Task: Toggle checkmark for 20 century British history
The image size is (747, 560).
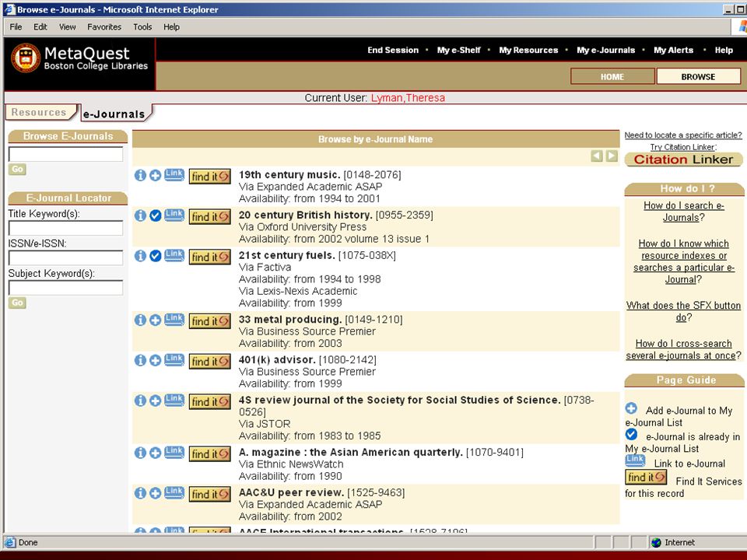Action: coord(156,215)
